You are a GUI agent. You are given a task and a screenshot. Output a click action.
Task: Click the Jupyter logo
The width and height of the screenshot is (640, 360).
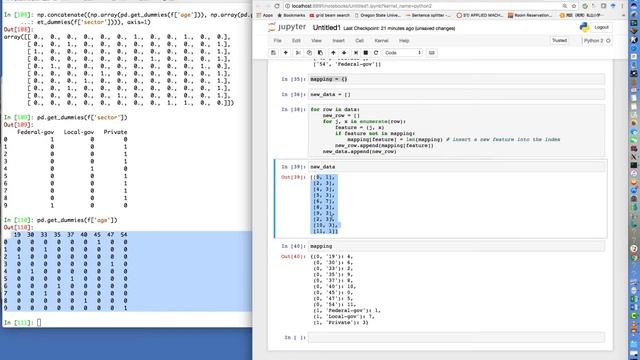287,27
